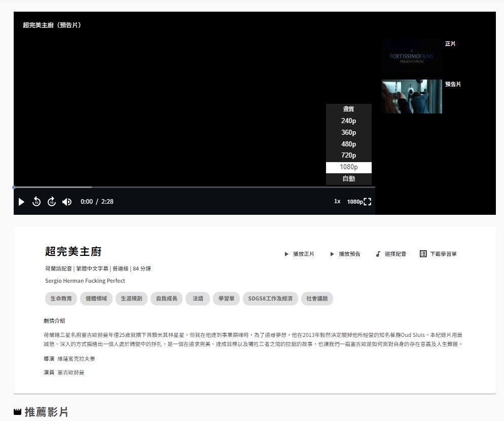Viewport: 504px width, 421px height.
Task: Click the 正片 label in playlist
Action: click(450, 44)
